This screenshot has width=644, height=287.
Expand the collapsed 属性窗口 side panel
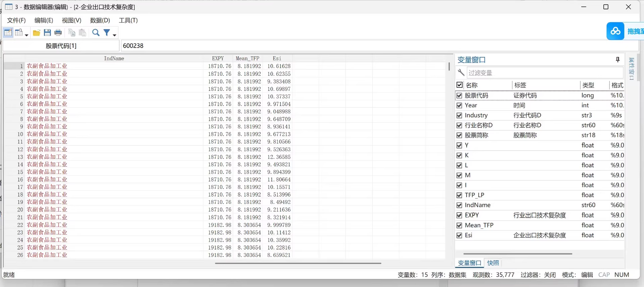631,69
